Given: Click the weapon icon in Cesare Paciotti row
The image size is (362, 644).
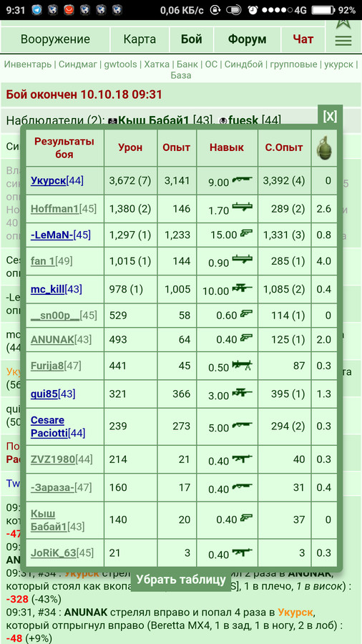Looking at the screenshot, I should [242, 426].
